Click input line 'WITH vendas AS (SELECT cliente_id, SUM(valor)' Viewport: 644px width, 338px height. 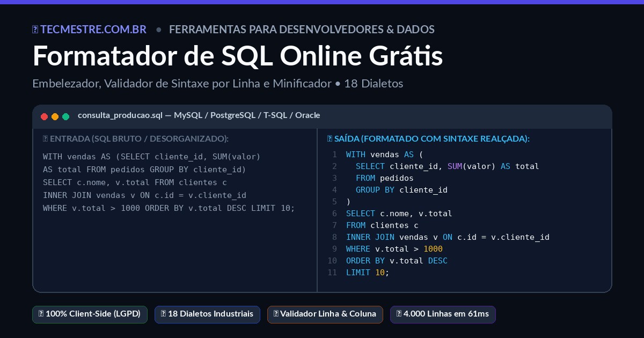pos(151,157)
